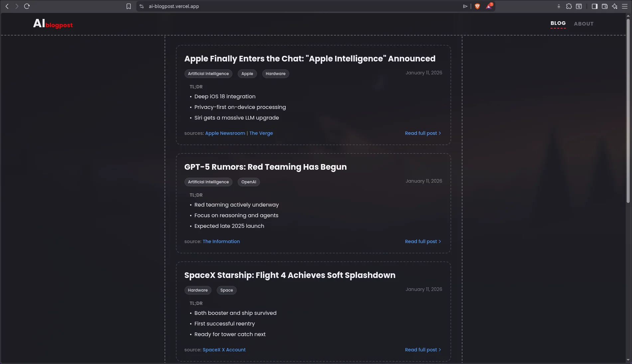Open the GPT-5 Rumors post title
The width and height of the screenshot is (632, 364).
265,167
